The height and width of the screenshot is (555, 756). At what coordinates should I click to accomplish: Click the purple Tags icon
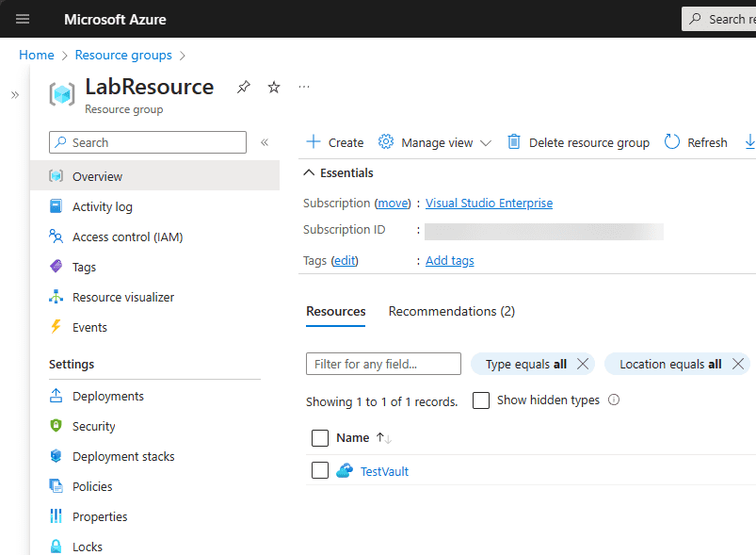coord(56,267)
